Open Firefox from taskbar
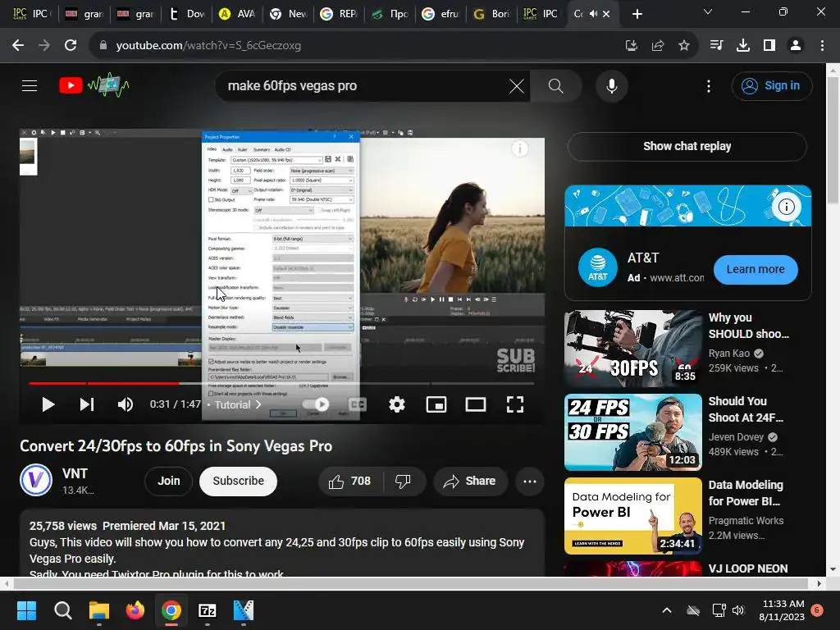 click(135, 610)
